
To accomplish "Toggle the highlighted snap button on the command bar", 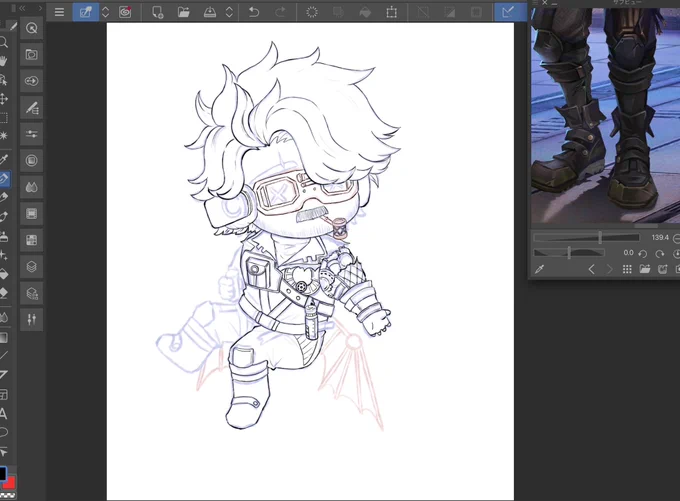I will 508,12.
